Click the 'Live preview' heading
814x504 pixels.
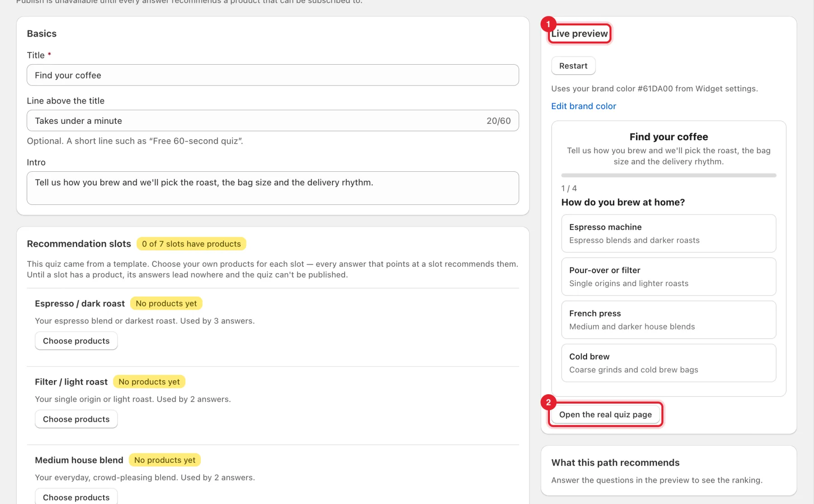(x=579, y=33)
